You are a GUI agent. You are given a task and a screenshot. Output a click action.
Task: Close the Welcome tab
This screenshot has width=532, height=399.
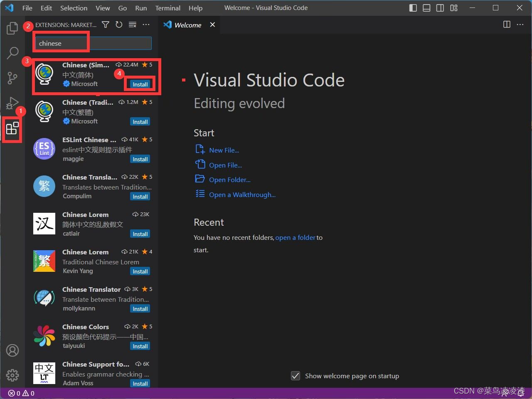point(212,25)
